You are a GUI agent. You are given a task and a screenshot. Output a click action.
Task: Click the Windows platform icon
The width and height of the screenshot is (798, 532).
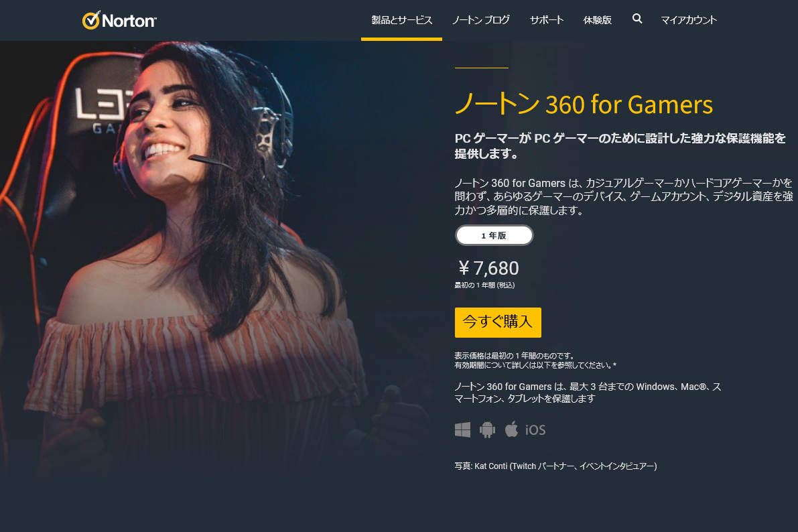[x=462, y=429]
